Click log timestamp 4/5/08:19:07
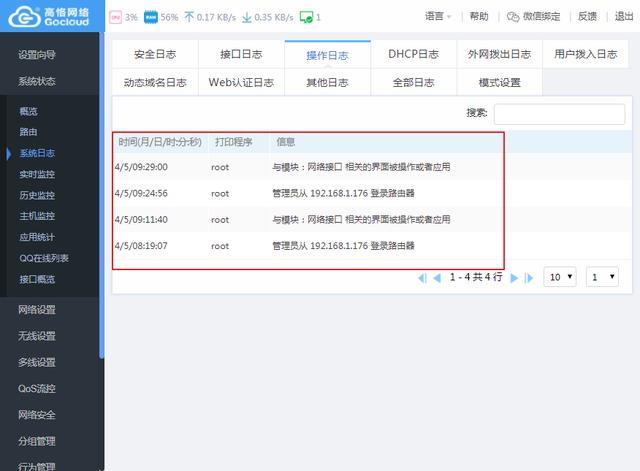This screenshot has width=640, height=471. pyautogui.click(x=141, y=246)
